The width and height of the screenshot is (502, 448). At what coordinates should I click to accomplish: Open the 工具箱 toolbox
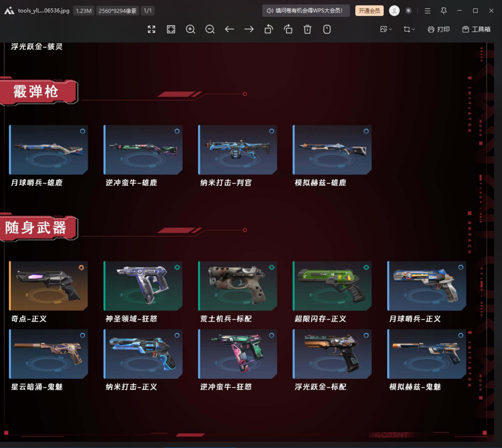(476, 29)
